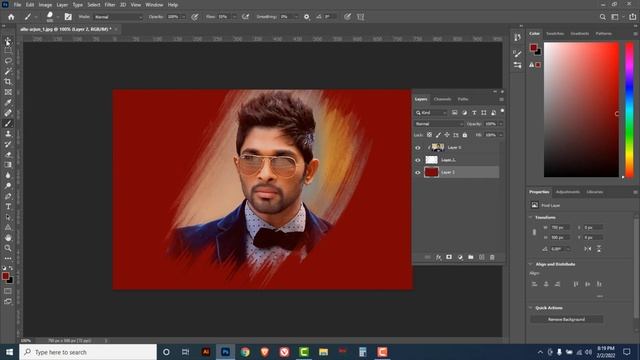The width and height of the screenshot is (640, 360).
Task: Open the brush settings panel icon
Action: click(x=68, y=17)
